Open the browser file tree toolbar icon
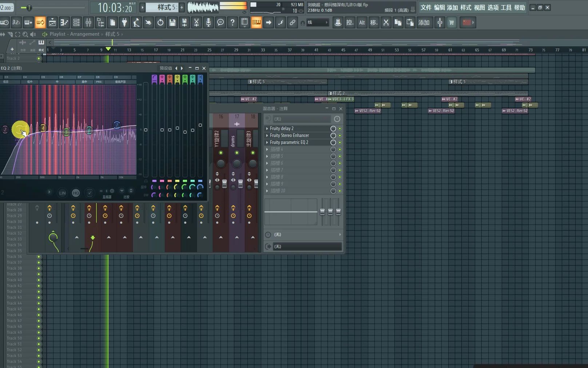Viewport: 588px width, 368px height. [x=100, y=23]
